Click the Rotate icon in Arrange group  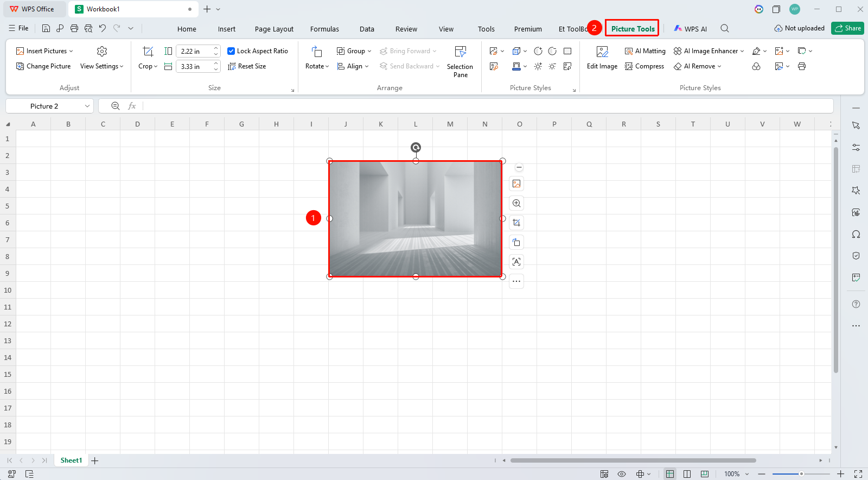[317, 51]
